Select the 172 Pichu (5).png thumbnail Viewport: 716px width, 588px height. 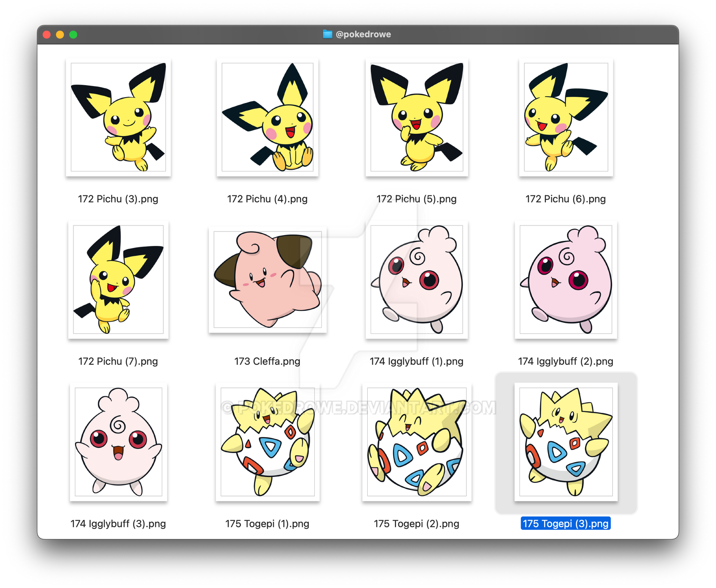tap(417, 117)
